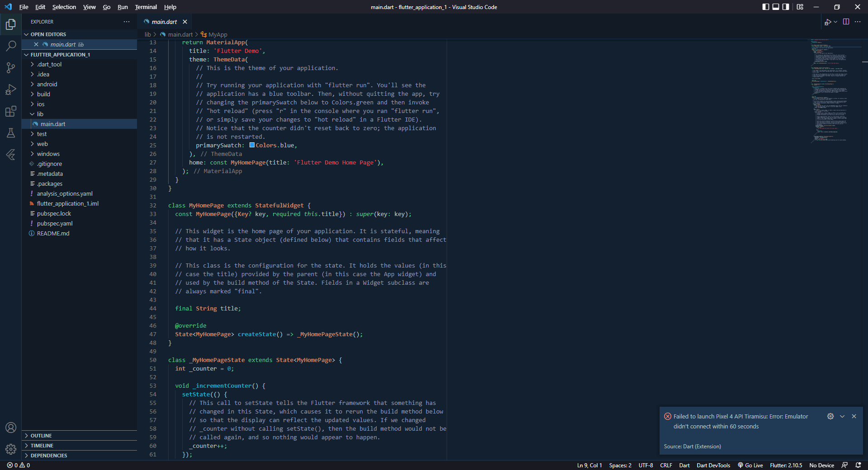Image resolution: width=868 pixels, height=470 pixels.
Task: Click Flutter: 2.10.5 version indicator
Action: click(x=786, y=465)
